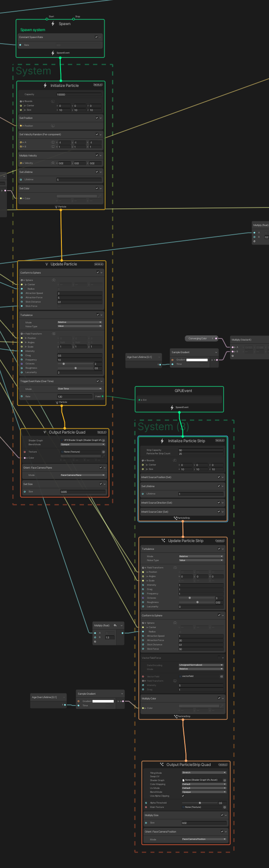Collapse the Set Size block chevron
This screenshot has height=868, width=269.
[x=105, y=484]
